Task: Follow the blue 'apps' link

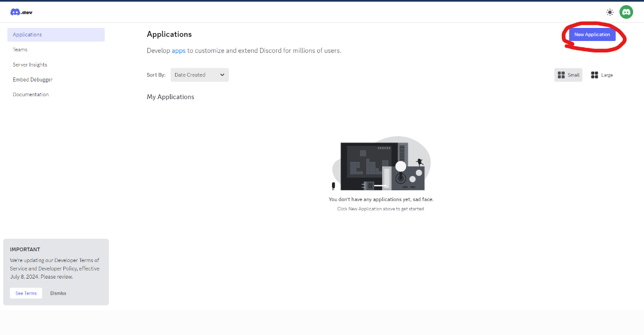Action: (x=179, y=51)
